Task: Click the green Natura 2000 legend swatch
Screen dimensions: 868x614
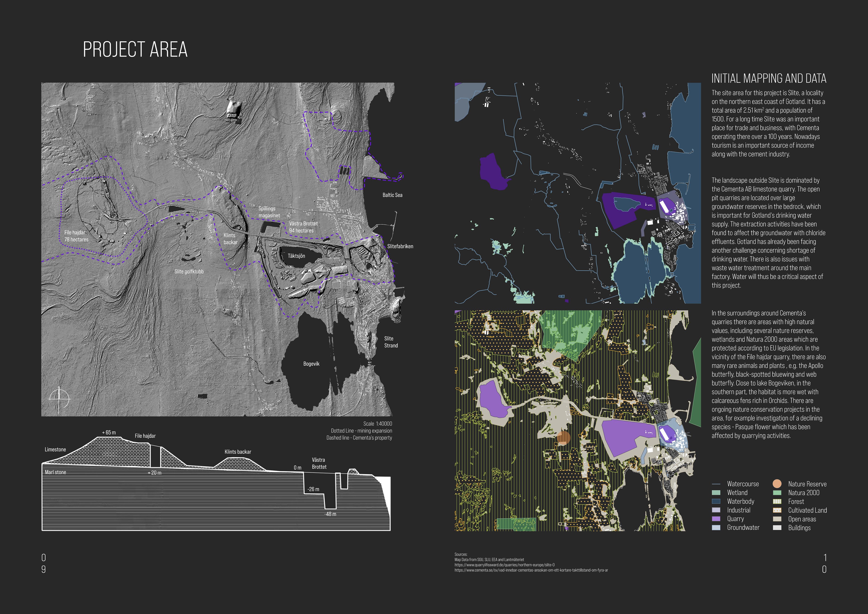Action: (777, 493)
